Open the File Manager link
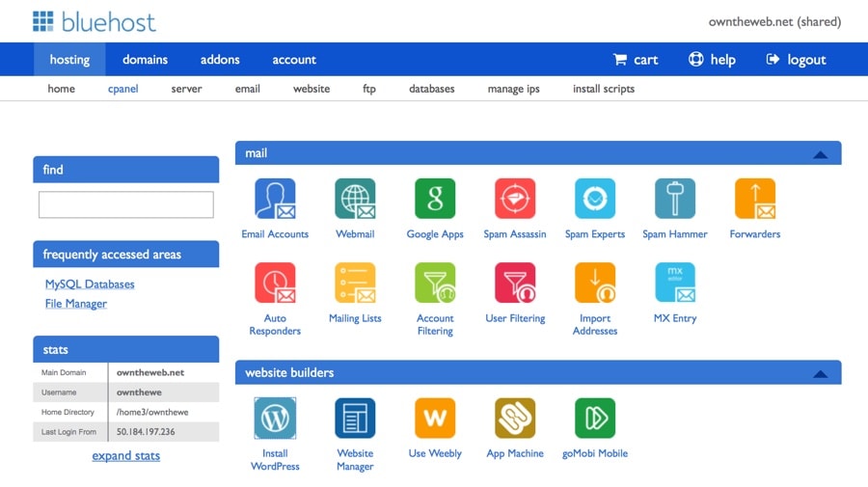Image resolution: width=868 pixels, height=487 pixels. 76,303
